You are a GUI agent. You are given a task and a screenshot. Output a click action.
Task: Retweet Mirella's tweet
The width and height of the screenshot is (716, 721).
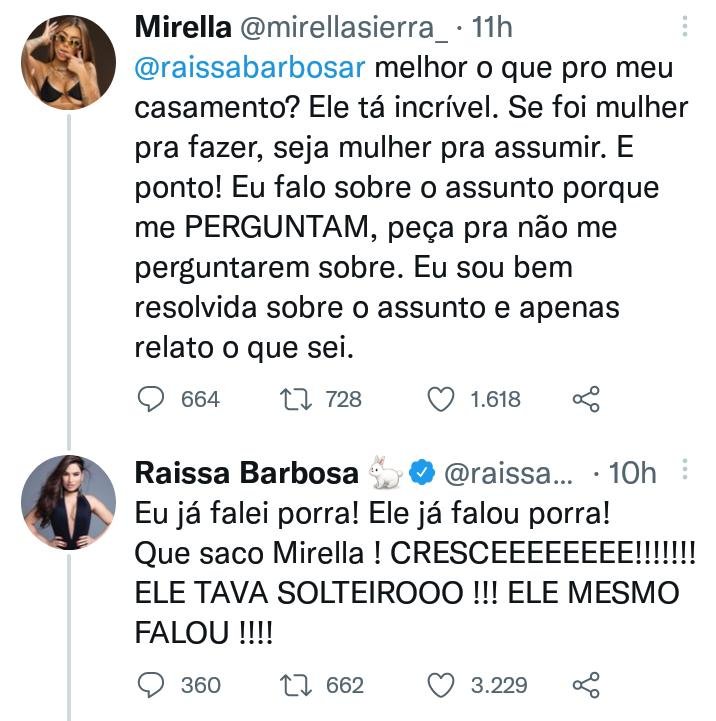[x=296, y=399]
